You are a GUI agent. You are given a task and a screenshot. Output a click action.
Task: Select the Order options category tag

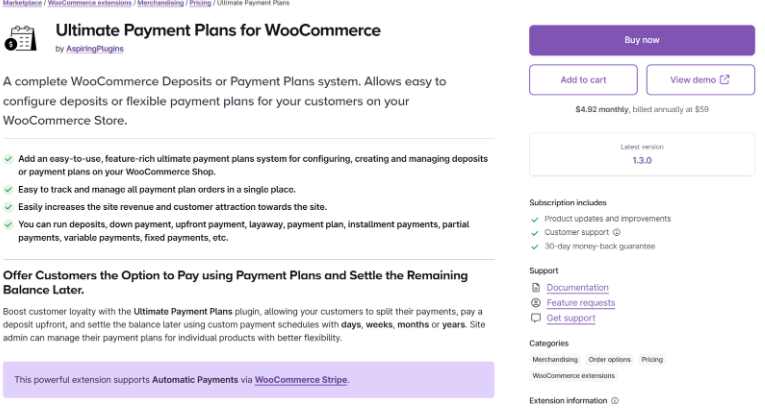608,359
